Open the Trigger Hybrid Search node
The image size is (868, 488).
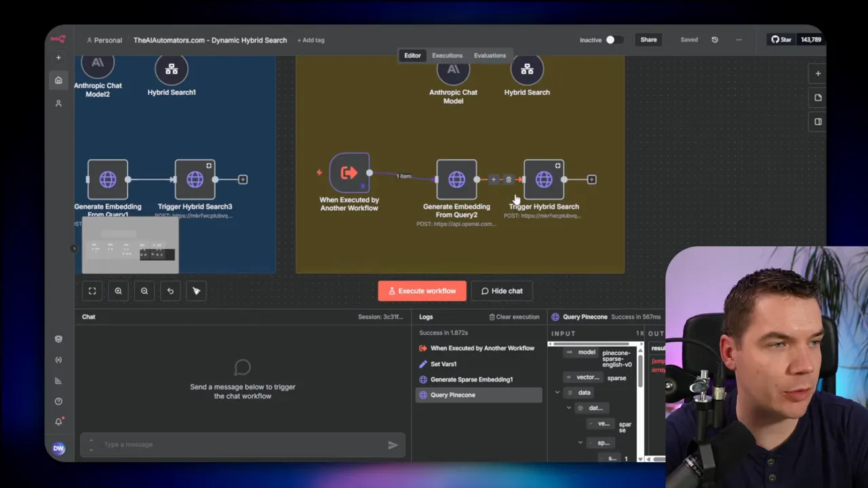(x=544, y=180)
